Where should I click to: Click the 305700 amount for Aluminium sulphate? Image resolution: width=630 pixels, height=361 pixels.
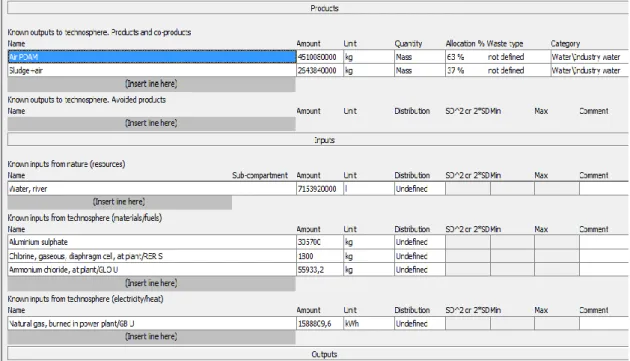point(320,242)
